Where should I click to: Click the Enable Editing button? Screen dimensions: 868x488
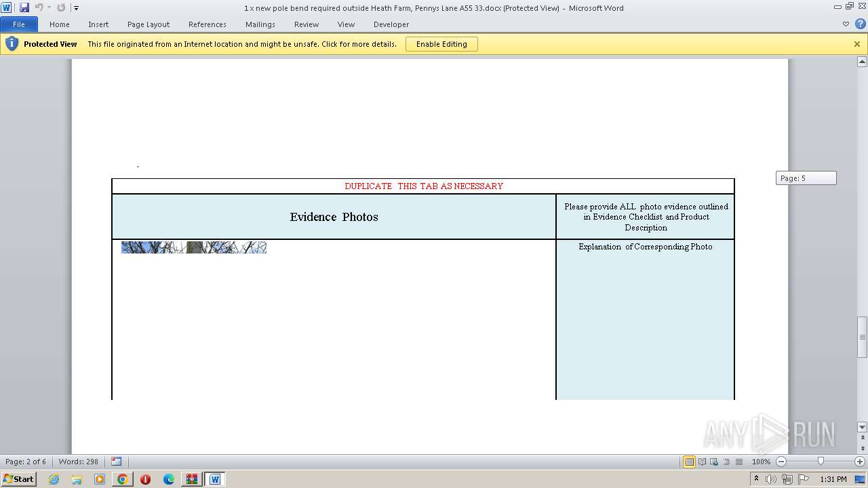coord(441,44)
